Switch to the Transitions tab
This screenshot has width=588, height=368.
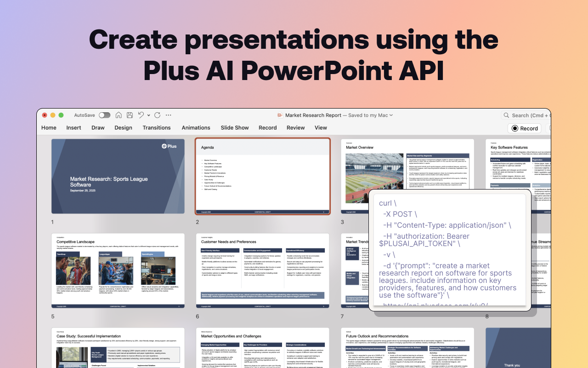click(157, 127)
